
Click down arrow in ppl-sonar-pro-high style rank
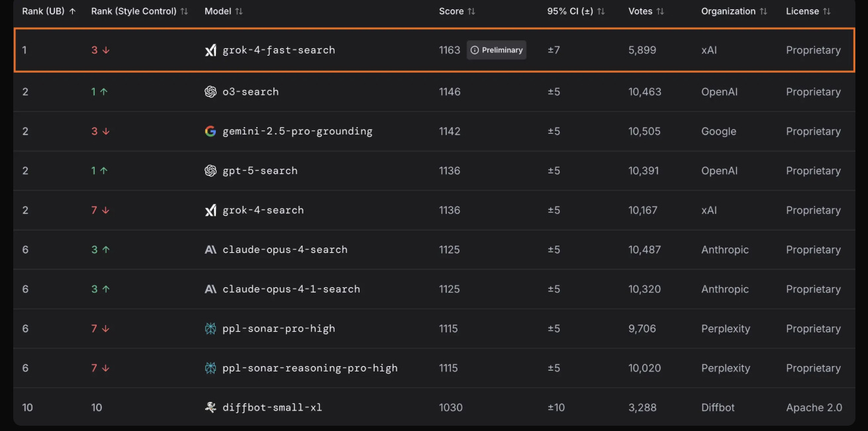[x=106, y=328]
